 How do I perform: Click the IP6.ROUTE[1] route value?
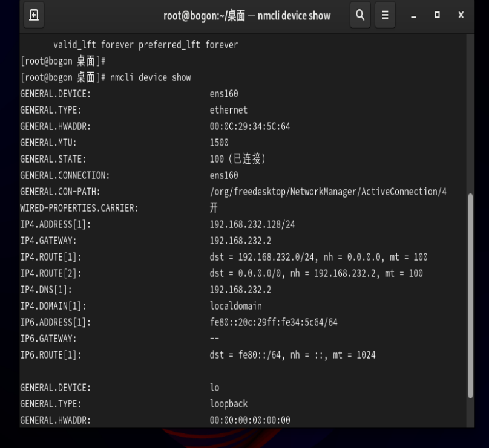[292, 355]
